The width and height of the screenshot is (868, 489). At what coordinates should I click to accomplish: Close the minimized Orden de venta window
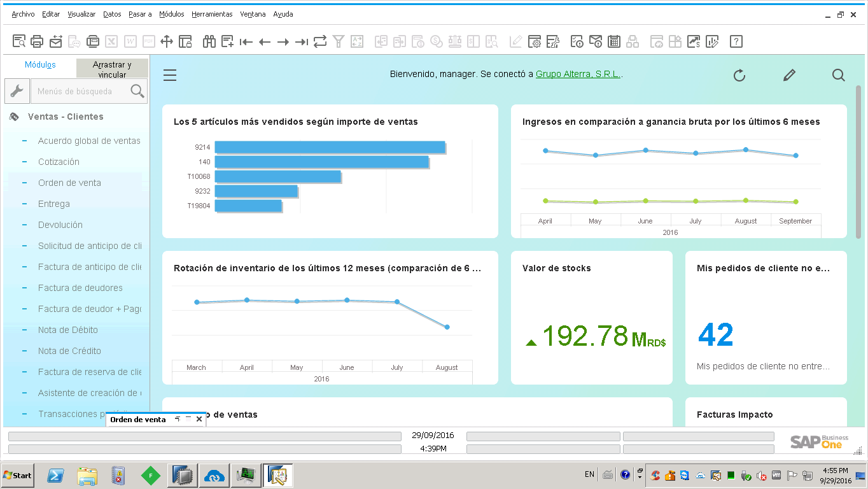tap(199, 419)
